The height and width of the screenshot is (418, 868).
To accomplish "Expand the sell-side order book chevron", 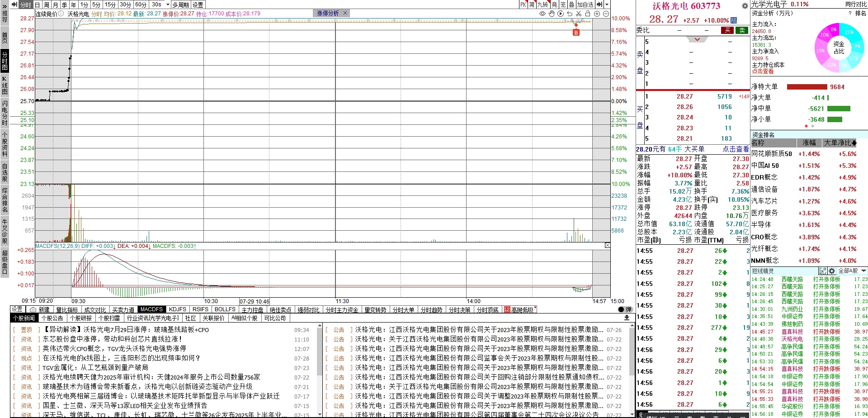I will (x=697, y=40).
